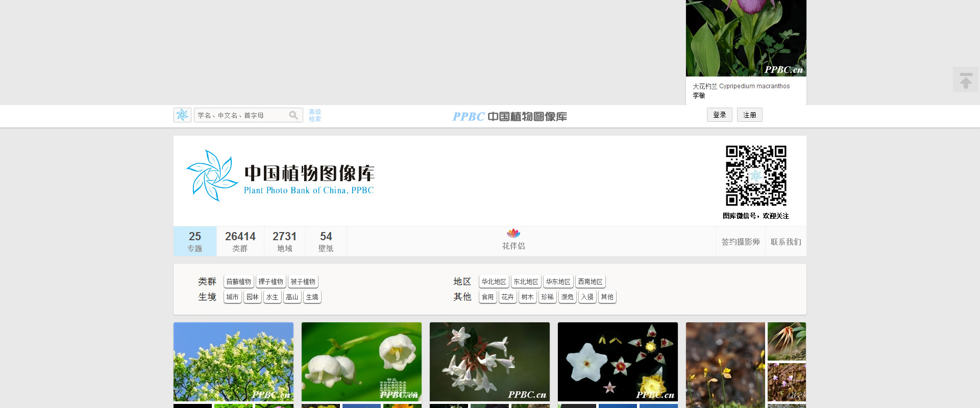Click the WeChat QR code image
Image resolution: width=980 pixels, height=408 pixels.
(x=756, y=176)
